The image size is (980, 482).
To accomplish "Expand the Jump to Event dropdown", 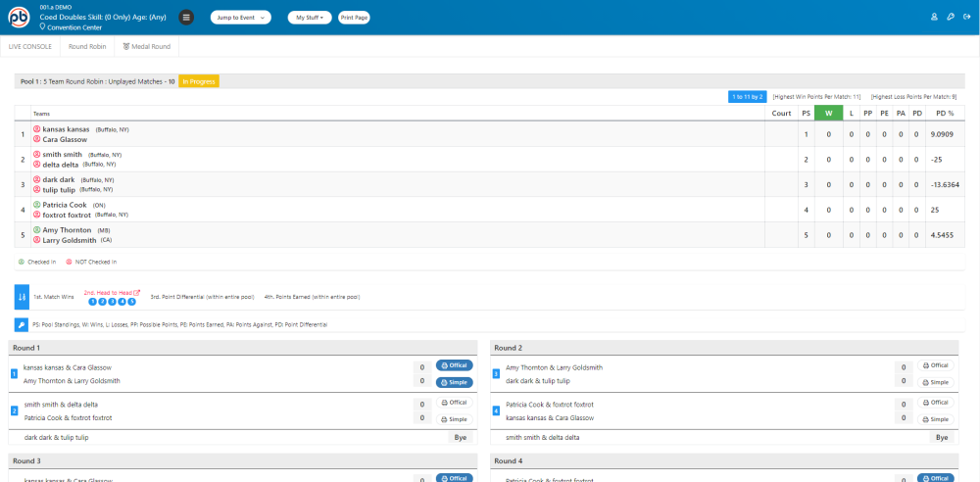I will pos(241,18).
